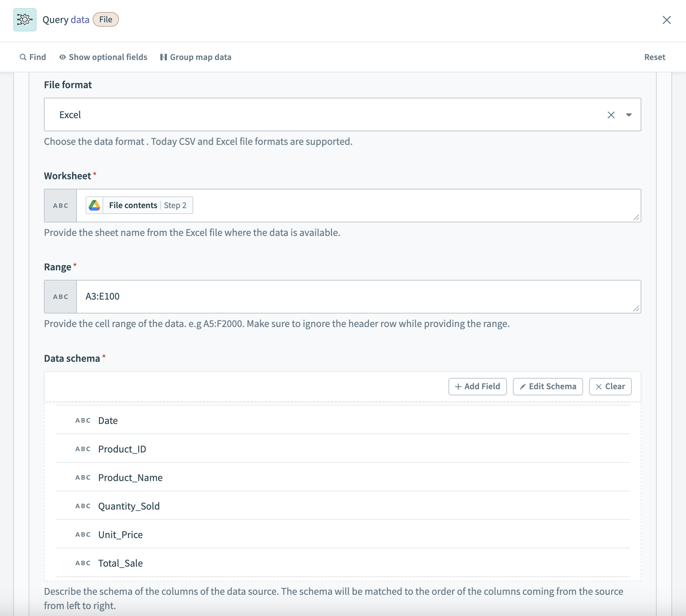Select the ABC icon beside the Date field
The width and height of the screenshot is (686, 616).
[83, 420]
